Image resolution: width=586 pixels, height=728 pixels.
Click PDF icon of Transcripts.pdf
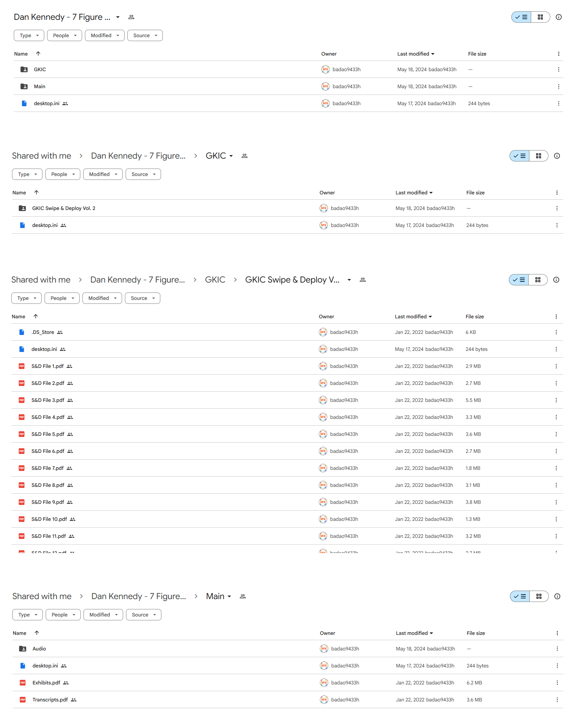pos(23,700)
